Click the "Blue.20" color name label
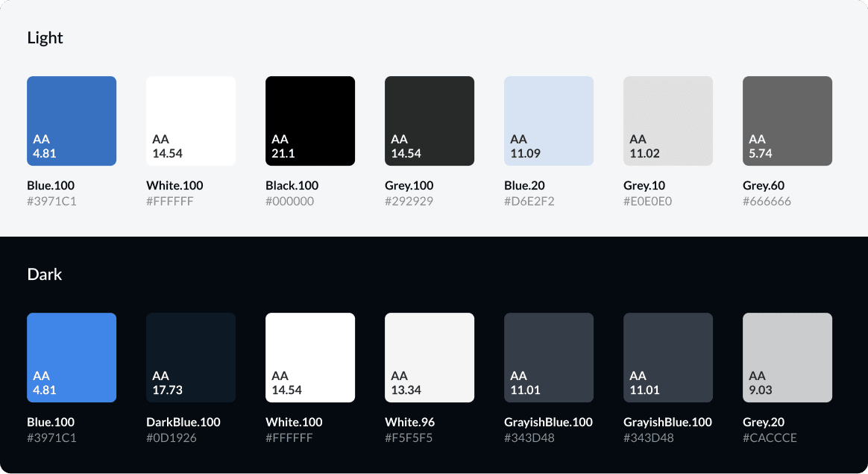 (524, 185)
